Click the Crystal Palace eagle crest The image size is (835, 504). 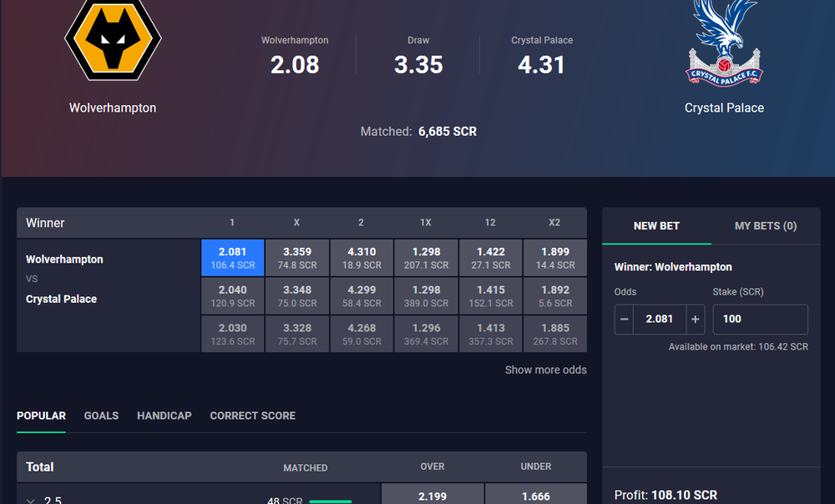pos(724,43)
